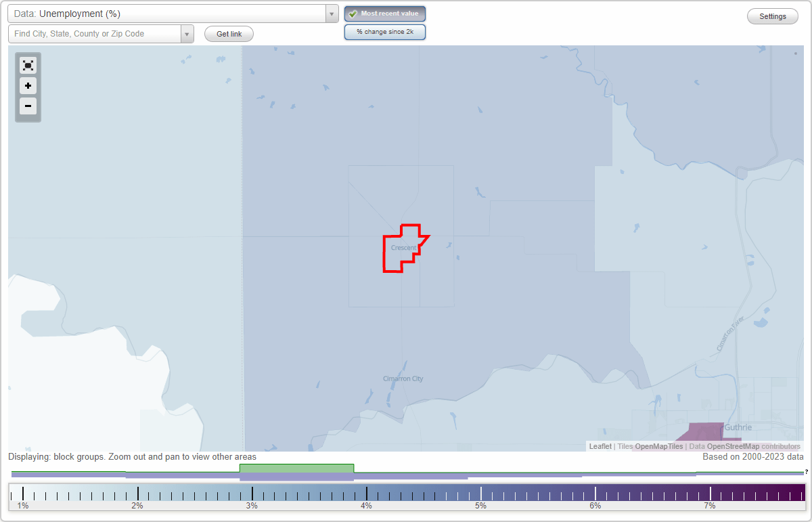Enable the Most recent value display mode

click(385, 14)
